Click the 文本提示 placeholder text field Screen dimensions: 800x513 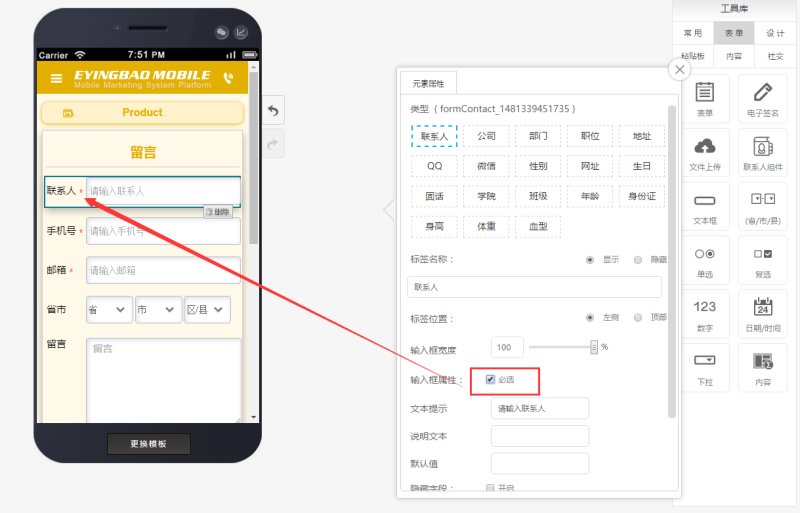tap(540, 408)
